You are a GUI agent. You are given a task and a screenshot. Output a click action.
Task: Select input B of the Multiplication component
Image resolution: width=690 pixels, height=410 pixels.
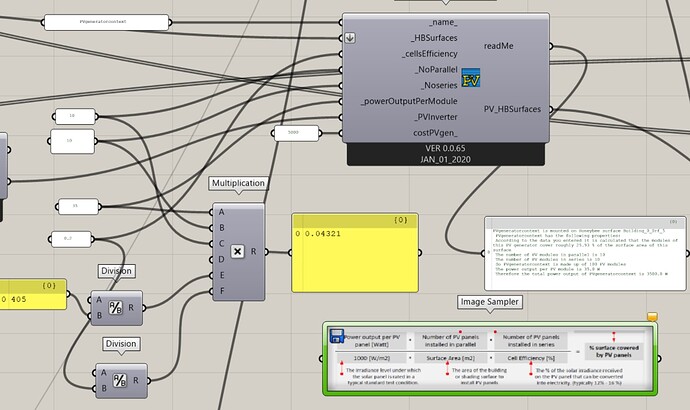pyautogui.click(x=222, y=228)
